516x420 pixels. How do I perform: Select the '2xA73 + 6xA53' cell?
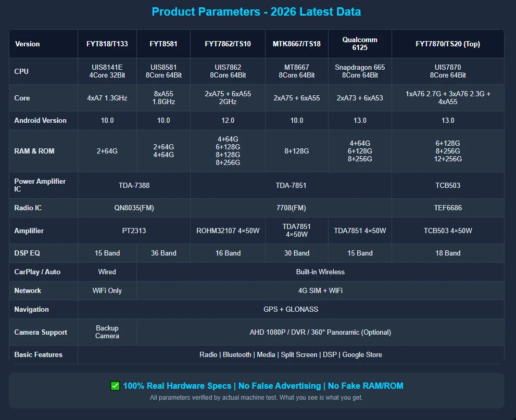pyautogui.click(x=360, y=98)
